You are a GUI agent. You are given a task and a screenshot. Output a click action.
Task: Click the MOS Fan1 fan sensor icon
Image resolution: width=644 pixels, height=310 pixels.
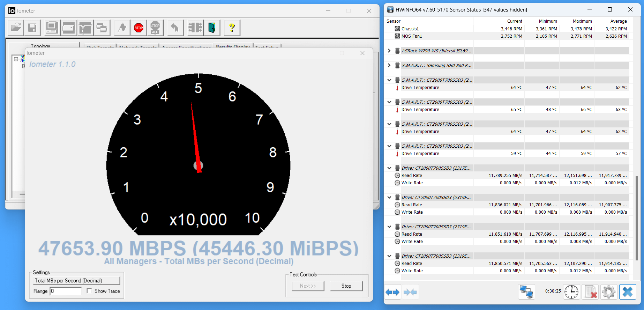pyautogui.click(x=397, y=36)
